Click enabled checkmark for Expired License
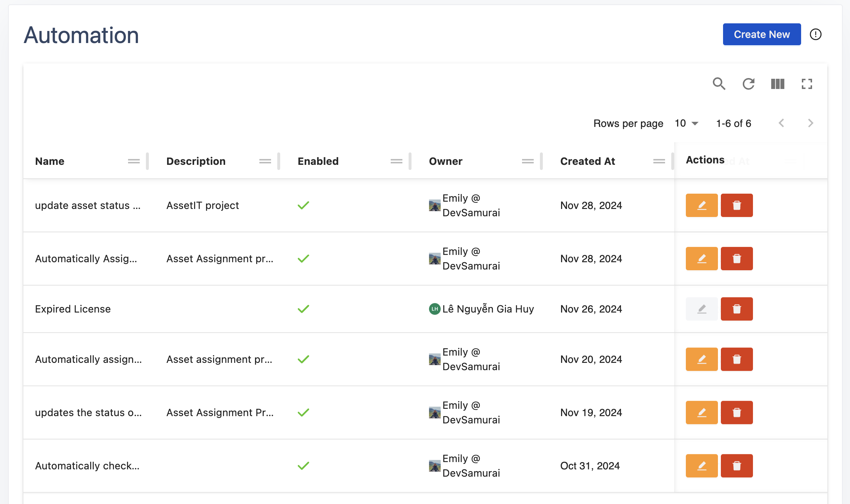 pyautogui.click(x=303, y=309)
